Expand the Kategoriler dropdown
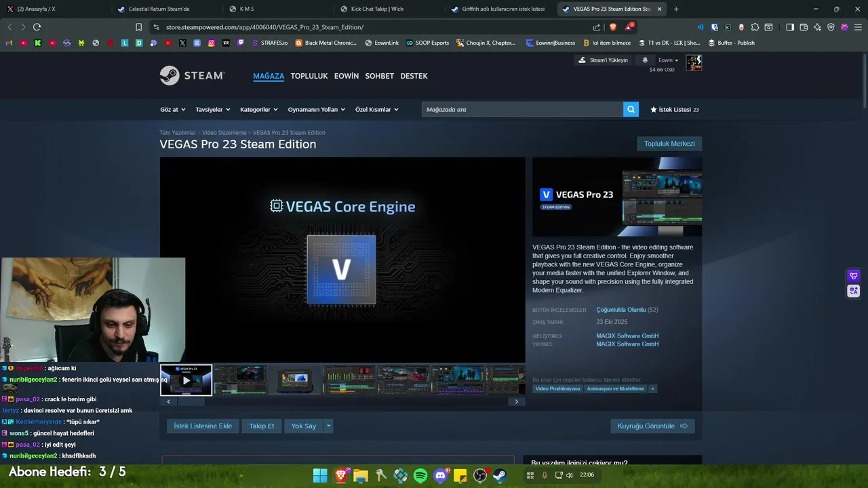Screen dimensions: 868x488 (x=258, y=109)
